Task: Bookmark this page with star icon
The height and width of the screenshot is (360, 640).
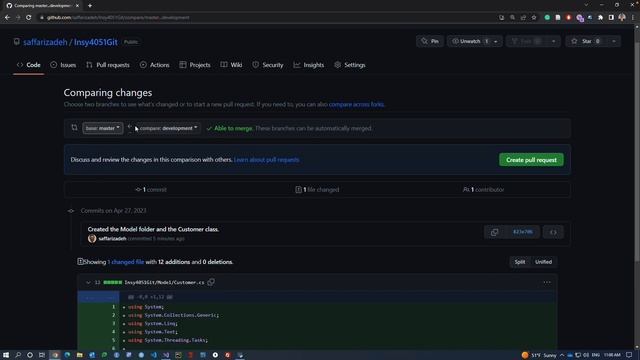Action: tap(534, 18)
